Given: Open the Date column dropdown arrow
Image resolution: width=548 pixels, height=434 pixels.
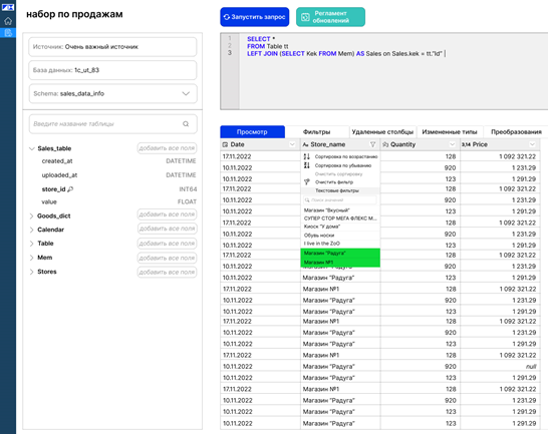Looking at the screenshot, I should coord(292,144).
